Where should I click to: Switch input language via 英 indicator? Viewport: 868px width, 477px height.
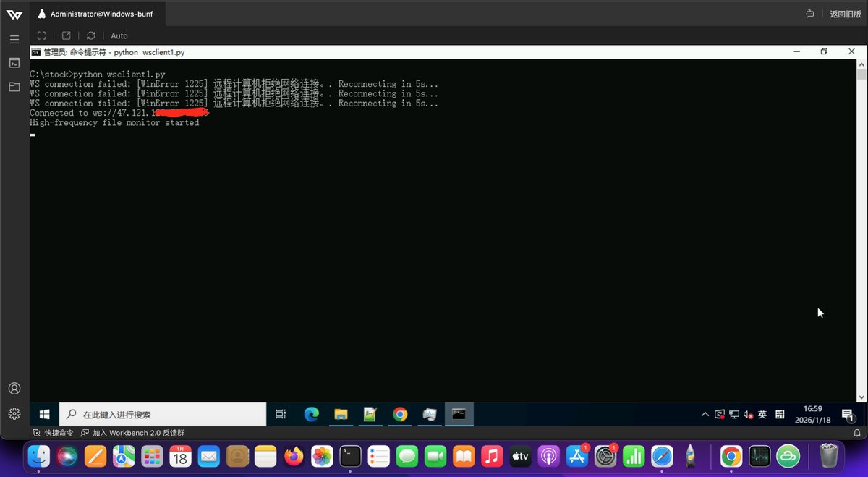pos(762,414)
